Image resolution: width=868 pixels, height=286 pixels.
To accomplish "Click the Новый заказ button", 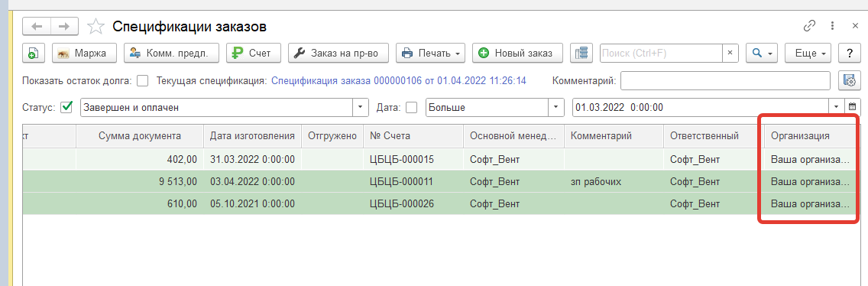I will (x=517, y=54).
